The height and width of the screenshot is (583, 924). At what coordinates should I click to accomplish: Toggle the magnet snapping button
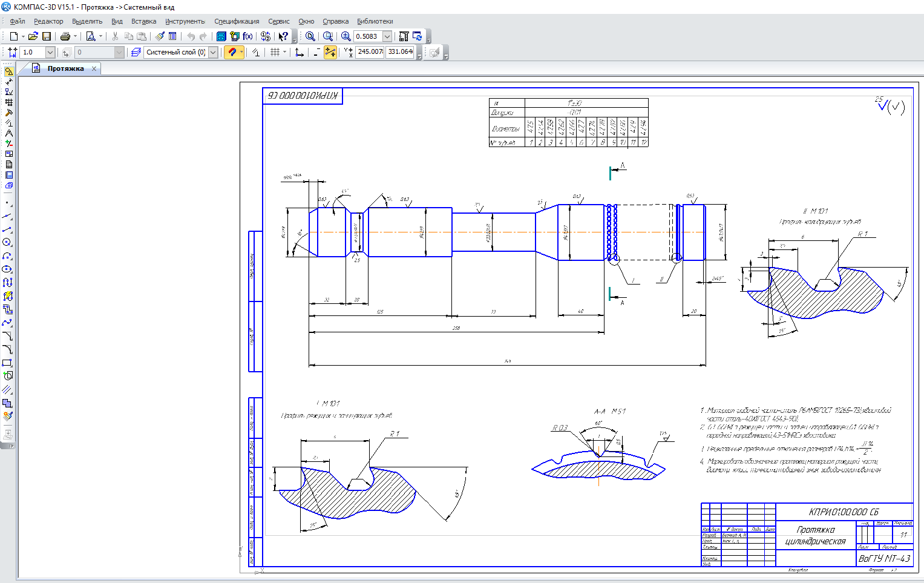point(232,52)
